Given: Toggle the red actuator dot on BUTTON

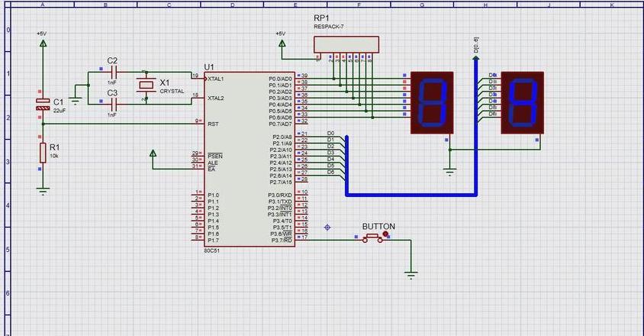Looking at the screenshot, I should [x=385, y=234].
